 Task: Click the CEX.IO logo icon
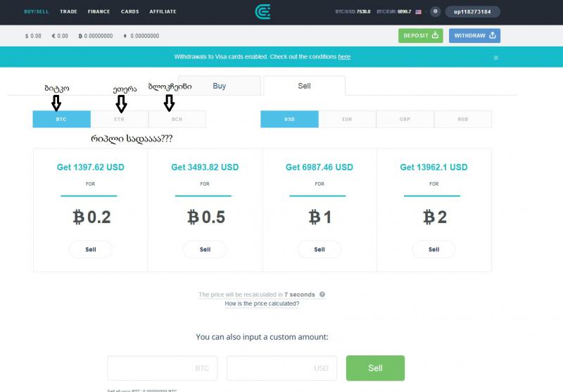pos(262,11)
